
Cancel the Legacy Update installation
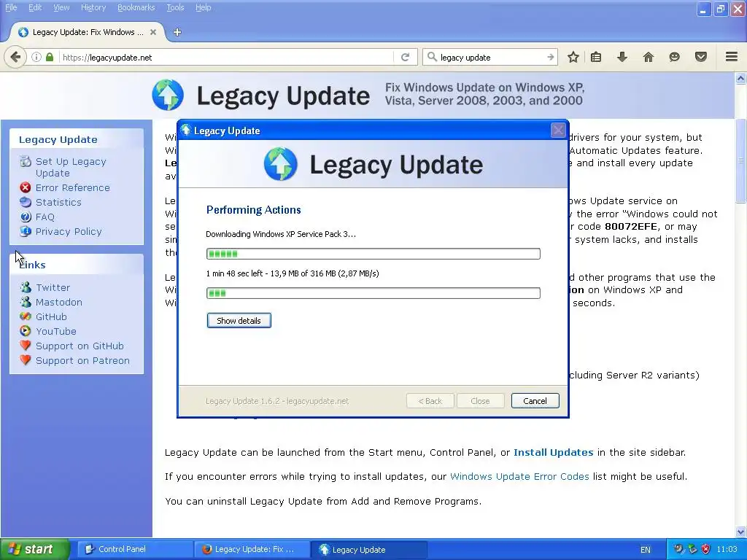(535, 401)
